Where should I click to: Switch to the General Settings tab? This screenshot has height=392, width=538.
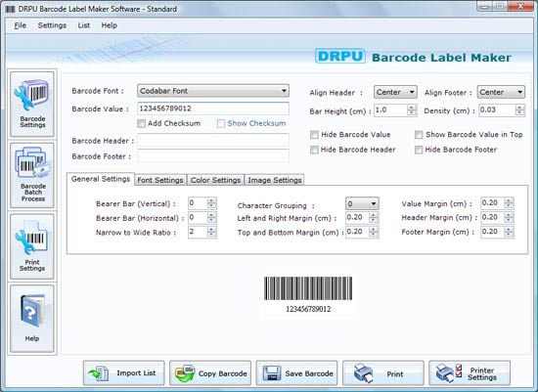click(x=101, y=179)
